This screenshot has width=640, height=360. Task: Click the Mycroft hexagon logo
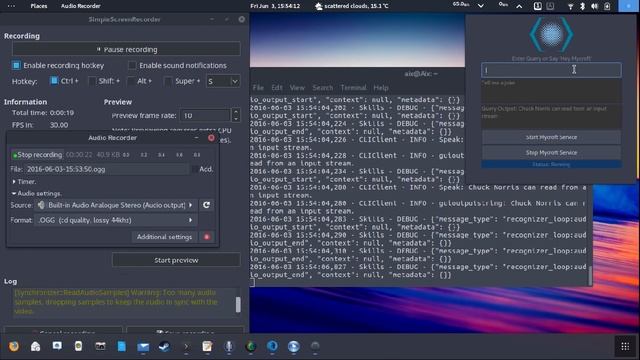(551, 34)
